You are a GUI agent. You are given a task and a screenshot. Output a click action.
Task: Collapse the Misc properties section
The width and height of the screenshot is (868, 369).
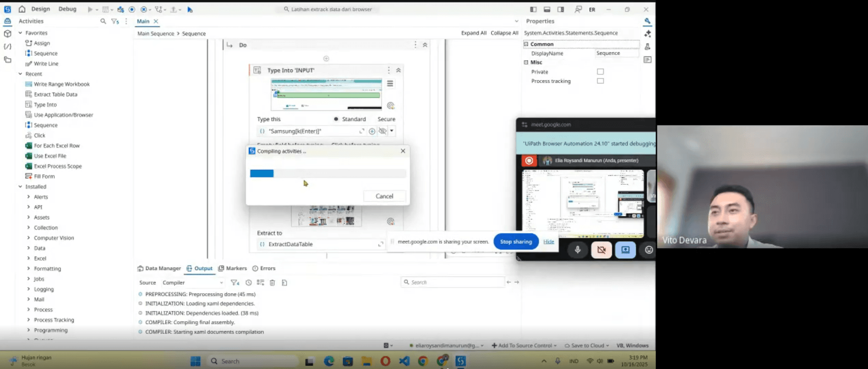coord(526,62)
